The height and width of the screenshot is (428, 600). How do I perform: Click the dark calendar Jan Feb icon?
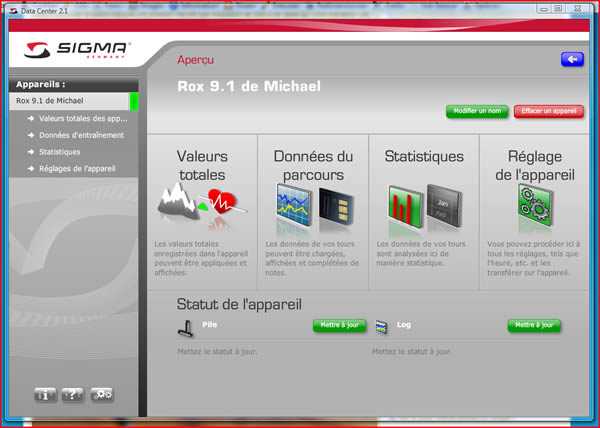(x=444, y=206)
